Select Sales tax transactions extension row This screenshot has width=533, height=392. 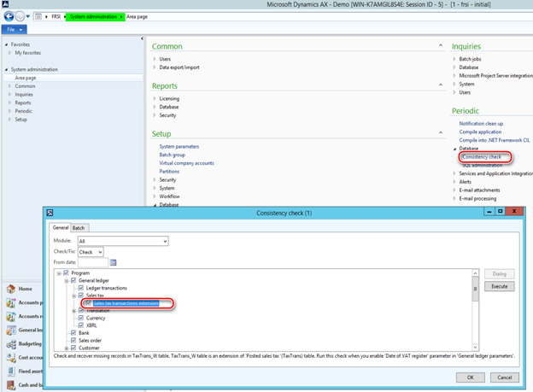[126, 303]
